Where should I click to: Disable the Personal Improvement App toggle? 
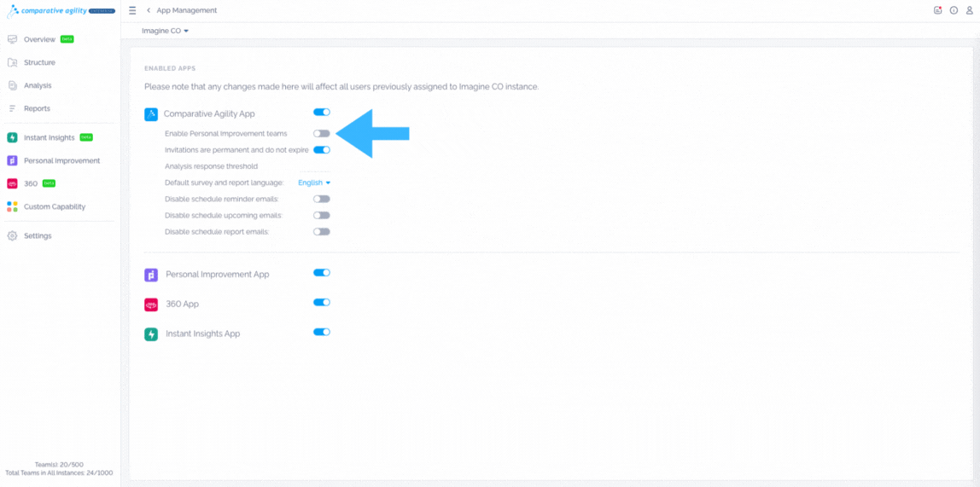coord(321,273)
